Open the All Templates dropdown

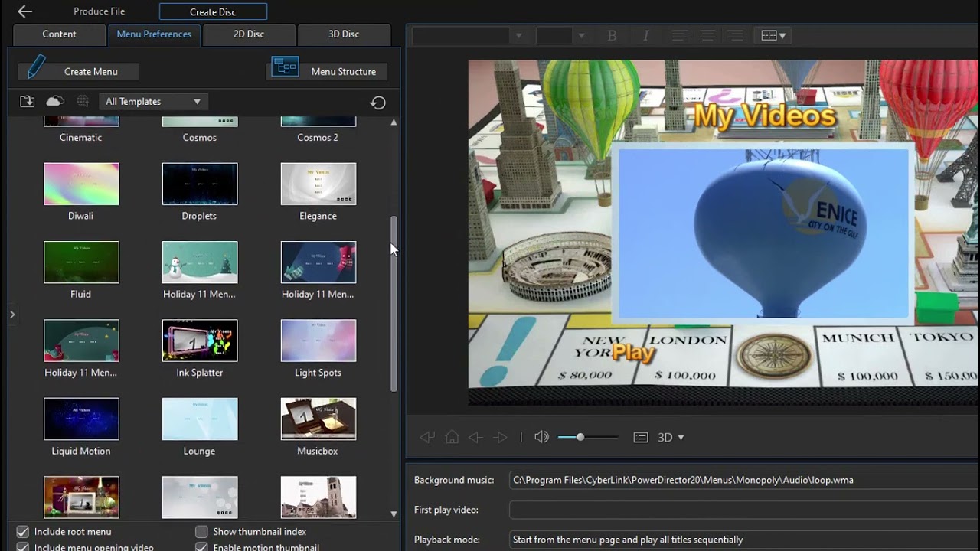[x=152, y=101]
